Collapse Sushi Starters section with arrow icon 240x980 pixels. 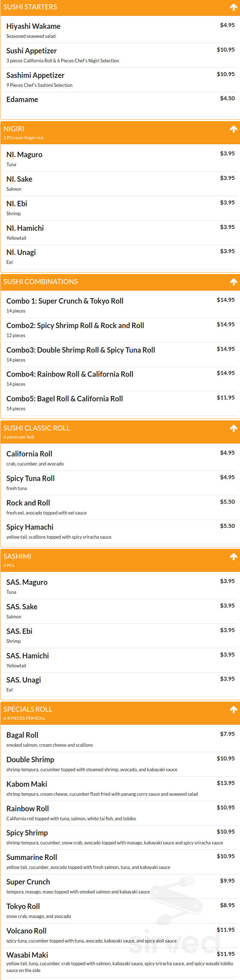[234, 7]
